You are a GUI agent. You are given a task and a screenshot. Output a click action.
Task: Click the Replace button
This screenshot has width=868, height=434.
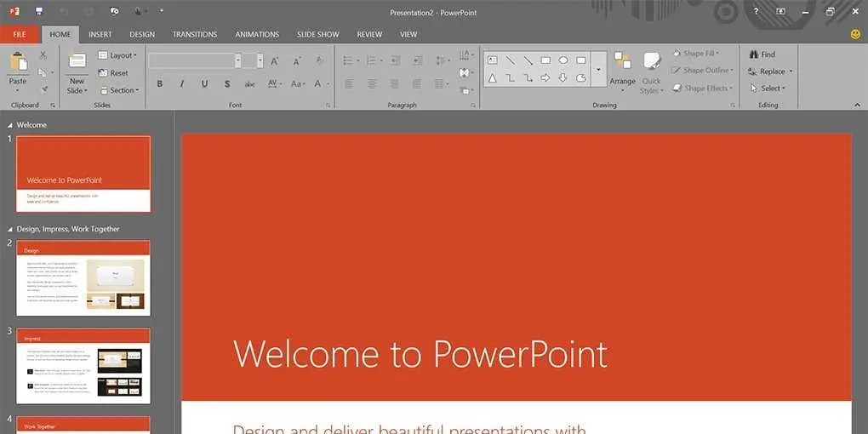tap(771, 71)
